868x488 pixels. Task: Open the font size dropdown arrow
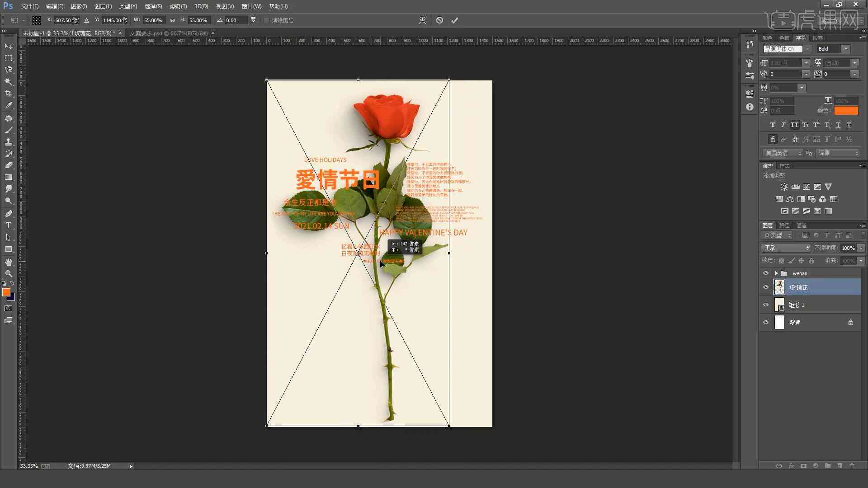806,63
